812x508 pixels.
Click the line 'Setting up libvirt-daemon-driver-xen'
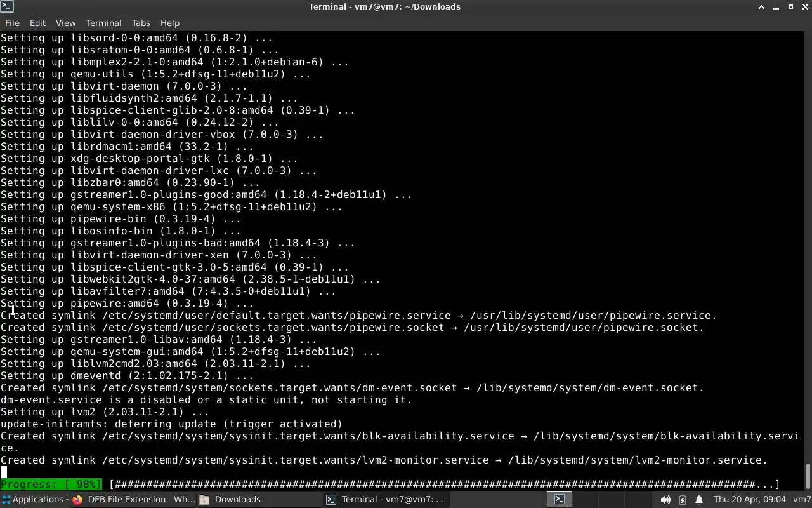click(159, 255)
